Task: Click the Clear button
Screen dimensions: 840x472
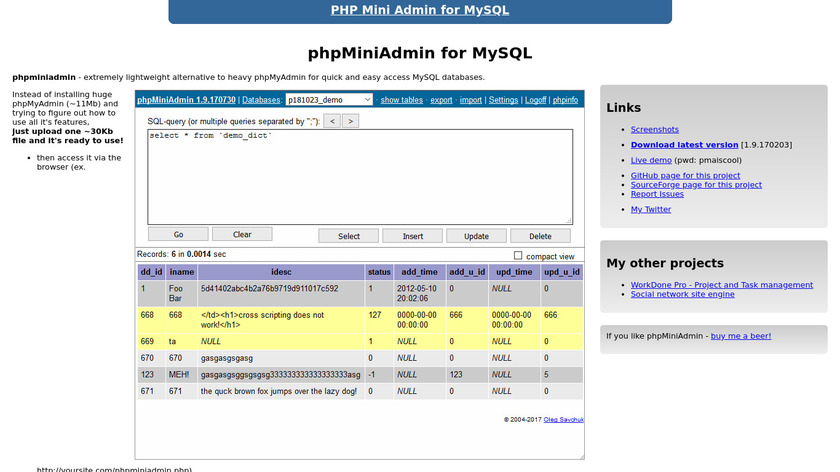Action: [x=242, y=234]
